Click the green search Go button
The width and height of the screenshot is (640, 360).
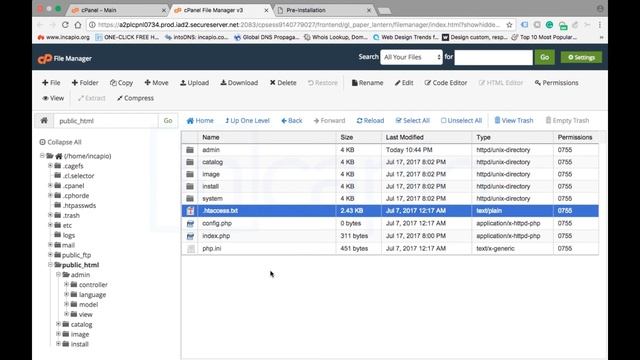(x=544, y=58)
